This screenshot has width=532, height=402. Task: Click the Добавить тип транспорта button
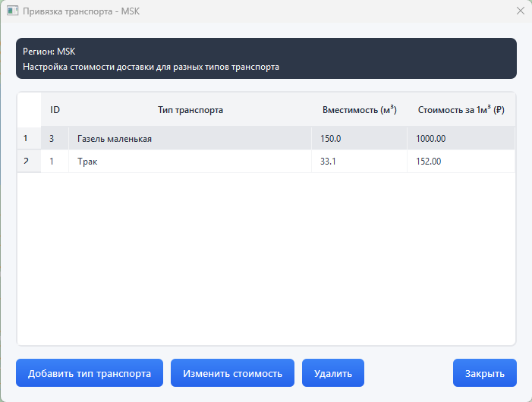click(90, 373)
